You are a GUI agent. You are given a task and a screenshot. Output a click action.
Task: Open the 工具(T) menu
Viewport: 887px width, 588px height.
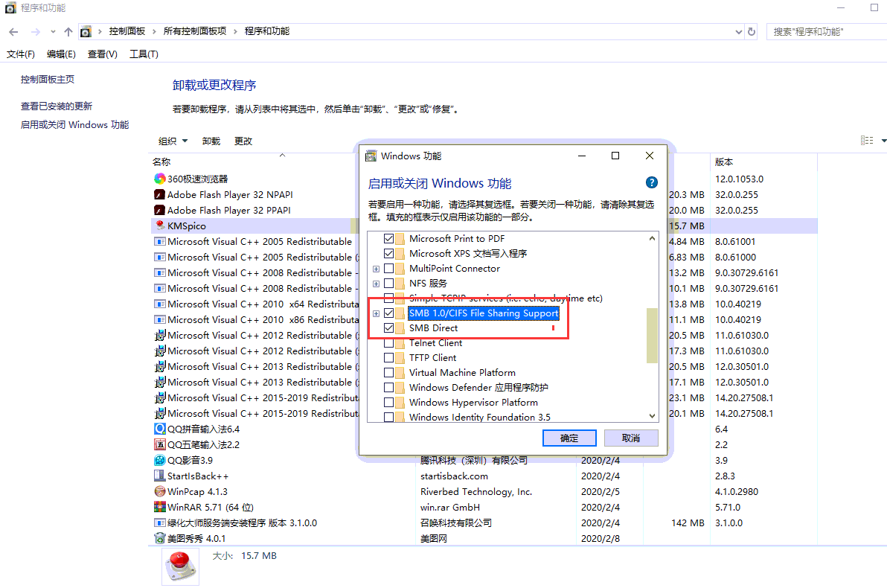144,54
